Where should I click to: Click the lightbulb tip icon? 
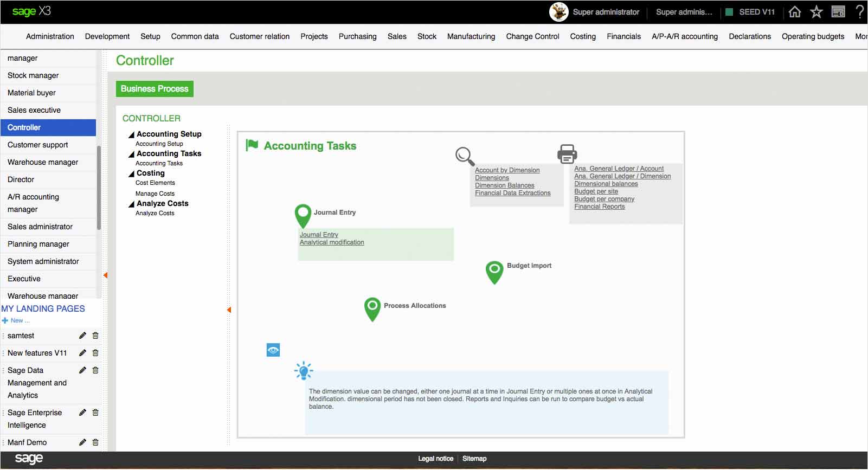coord(304,371)
